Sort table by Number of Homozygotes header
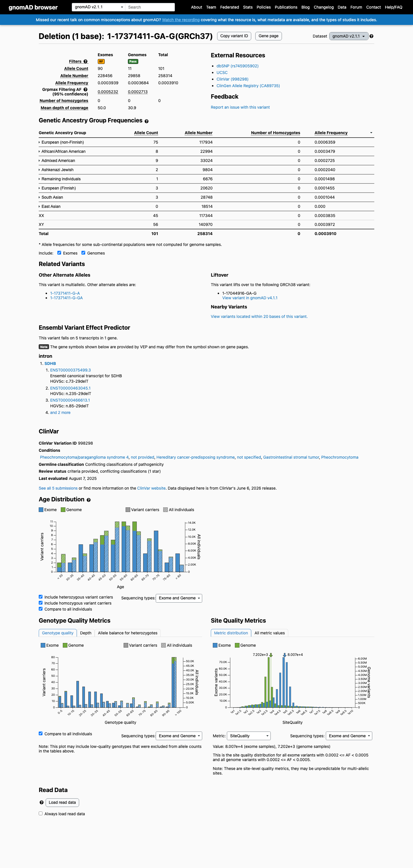413x868 pixels. click(275, 133)
